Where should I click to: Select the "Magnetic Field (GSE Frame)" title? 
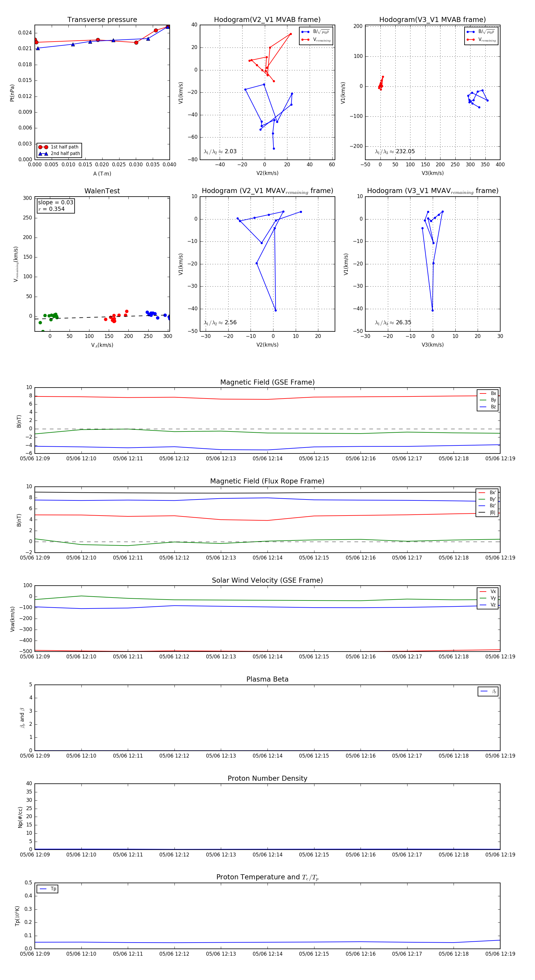click(267, 382)
